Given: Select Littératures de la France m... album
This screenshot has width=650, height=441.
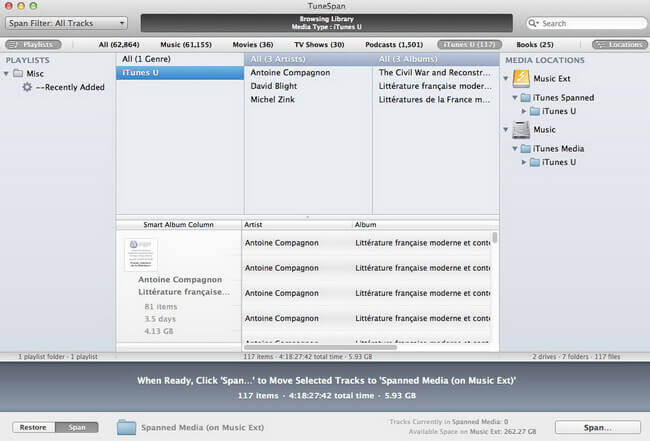Looking at the screenshot, I should (436, 99).
